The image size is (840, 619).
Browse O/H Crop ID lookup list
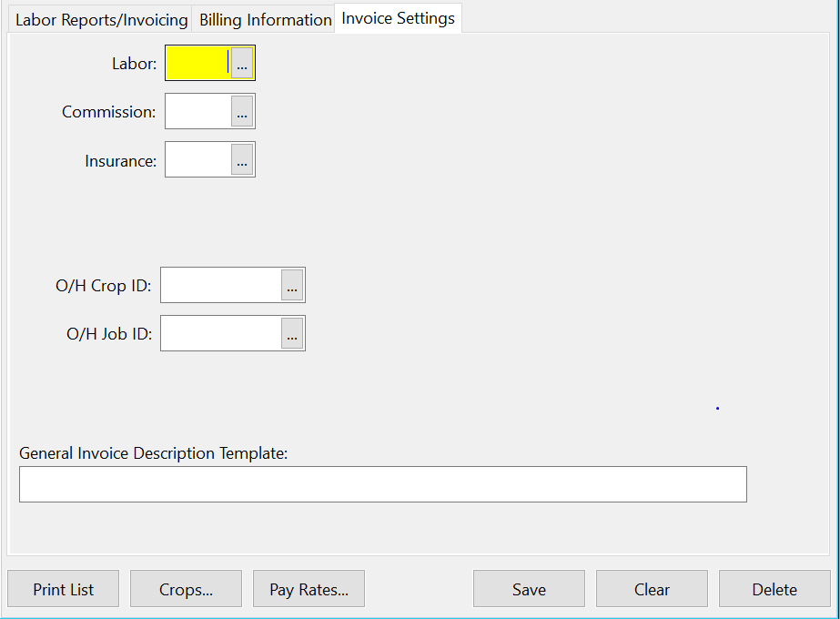[x=292, y=286]
